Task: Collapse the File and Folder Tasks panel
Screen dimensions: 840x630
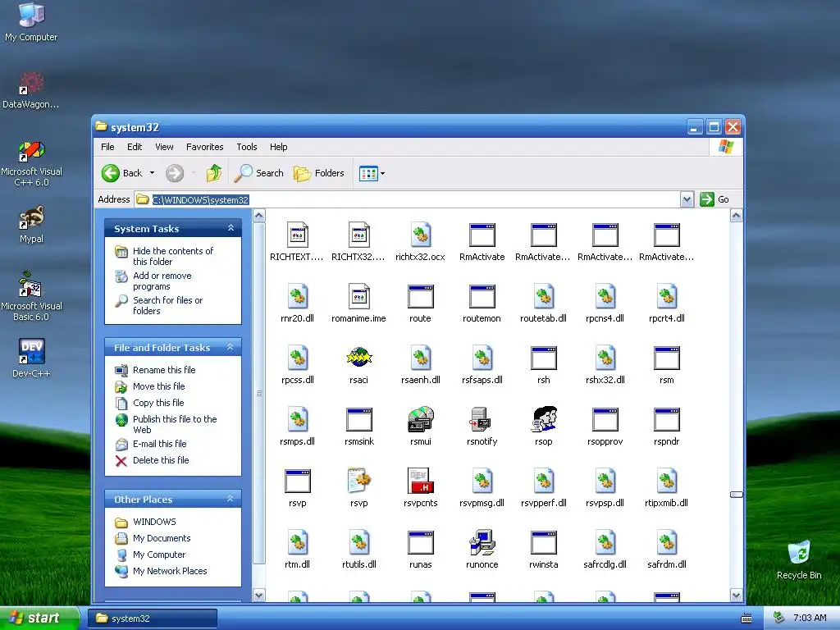Action: [231, 347]
